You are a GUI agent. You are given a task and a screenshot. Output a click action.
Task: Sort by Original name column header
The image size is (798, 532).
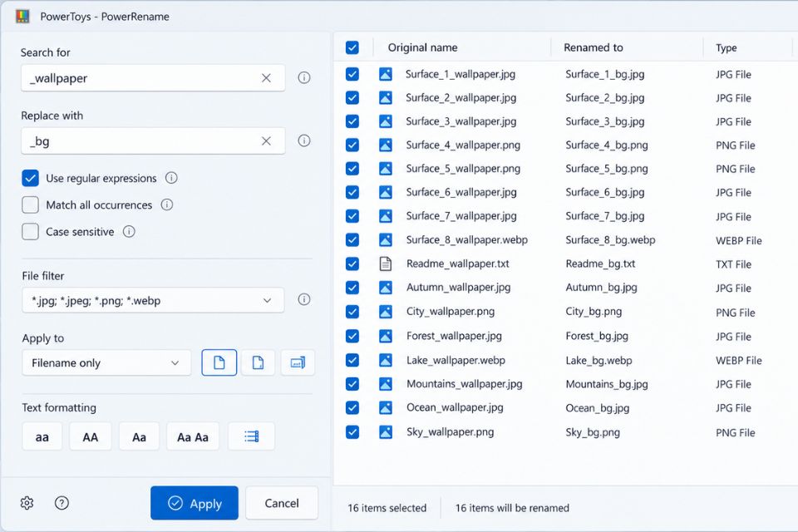(x=422, y=47)
